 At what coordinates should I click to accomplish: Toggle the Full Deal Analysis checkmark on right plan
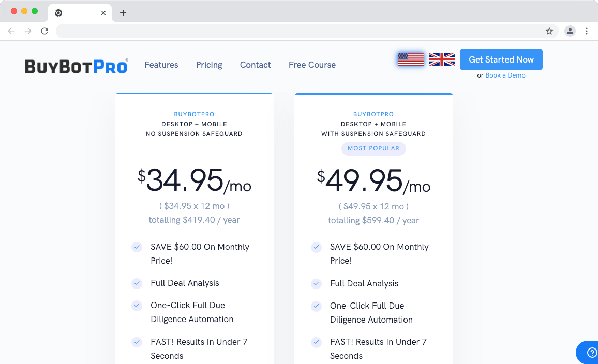316,283
